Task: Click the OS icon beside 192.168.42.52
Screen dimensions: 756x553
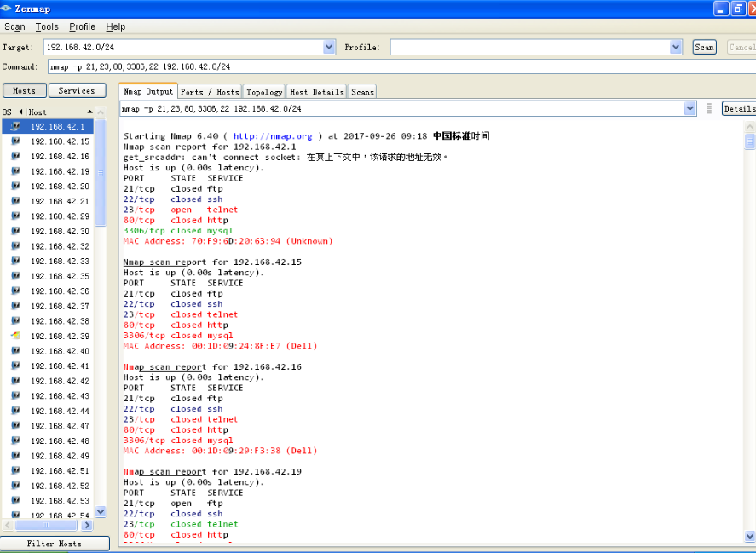Action: tap(14, 486)
